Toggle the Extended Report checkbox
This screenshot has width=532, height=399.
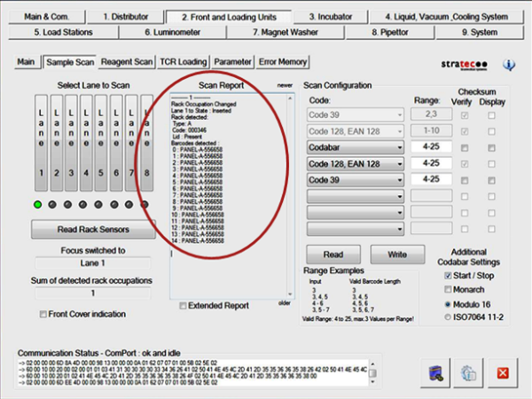(184, 306)
